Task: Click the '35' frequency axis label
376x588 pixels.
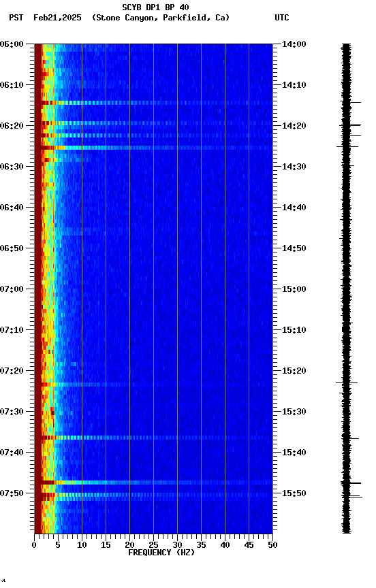Action: click(x=201, y=545)
